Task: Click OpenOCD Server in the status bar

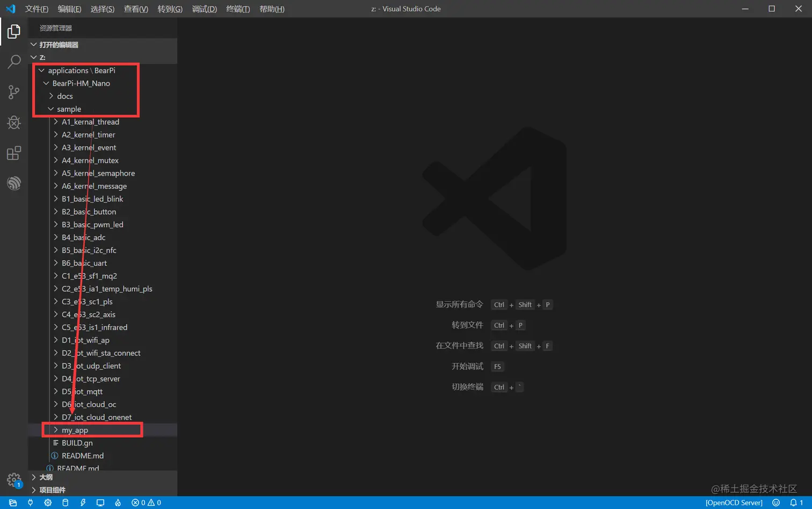Action: 734,503
